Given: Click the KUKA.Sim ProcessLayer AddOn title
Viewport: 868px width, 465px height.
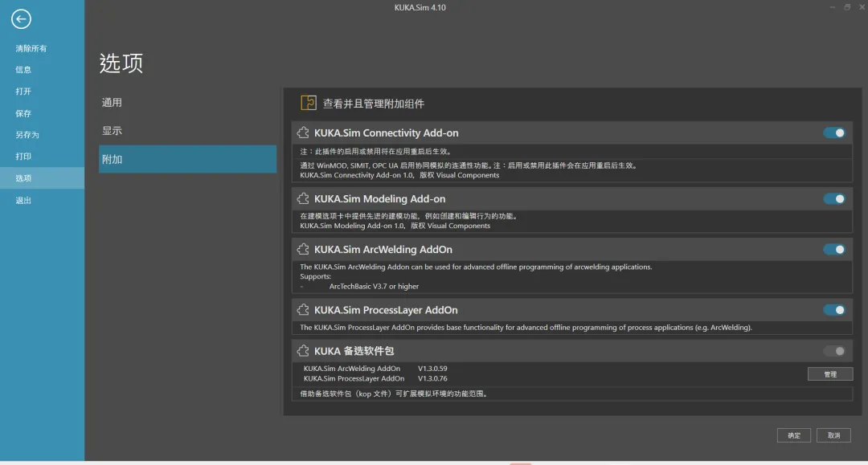Looking at the screenshot, I should tap(386, 310).
